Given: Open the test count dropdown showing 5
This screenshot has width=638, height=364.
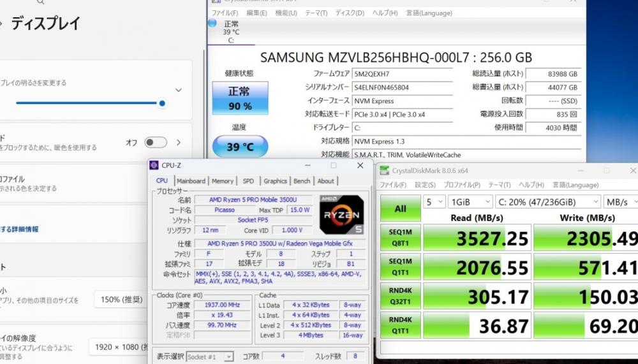Looking at the screenshot, I should 434,201.
